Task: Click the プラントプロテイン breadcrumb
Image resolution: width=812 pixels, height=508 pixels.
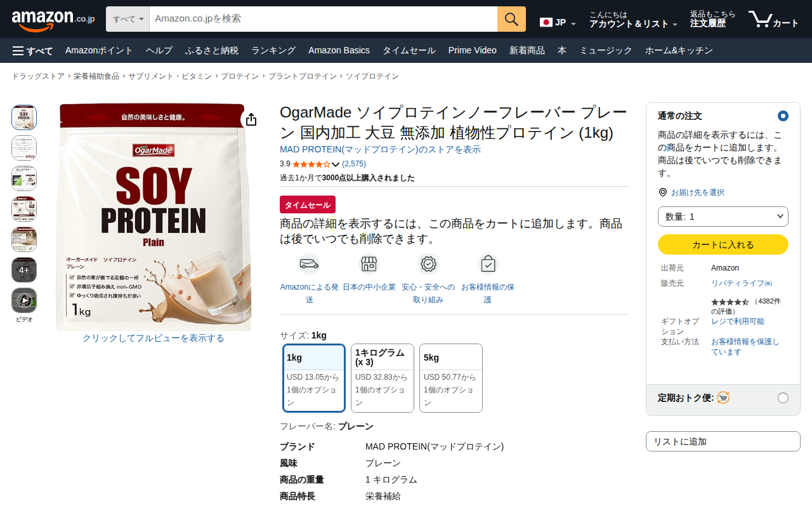Action: 303,76
